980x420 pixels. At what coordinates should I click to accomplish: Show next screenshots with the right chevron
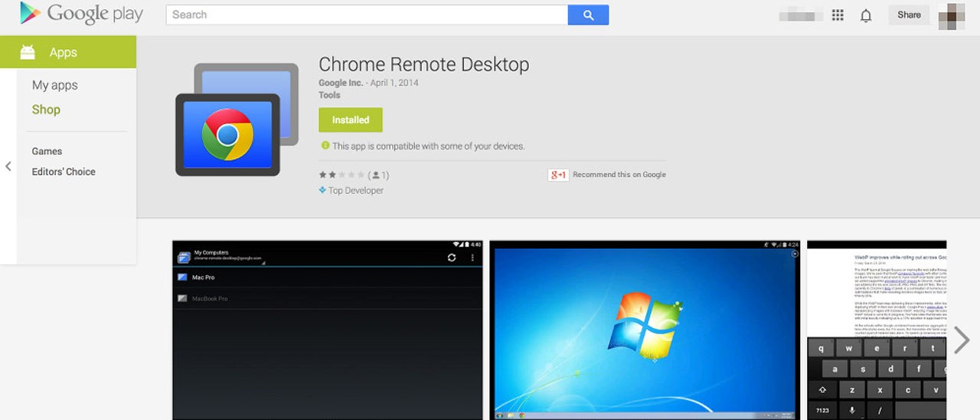tap(962, 340)
